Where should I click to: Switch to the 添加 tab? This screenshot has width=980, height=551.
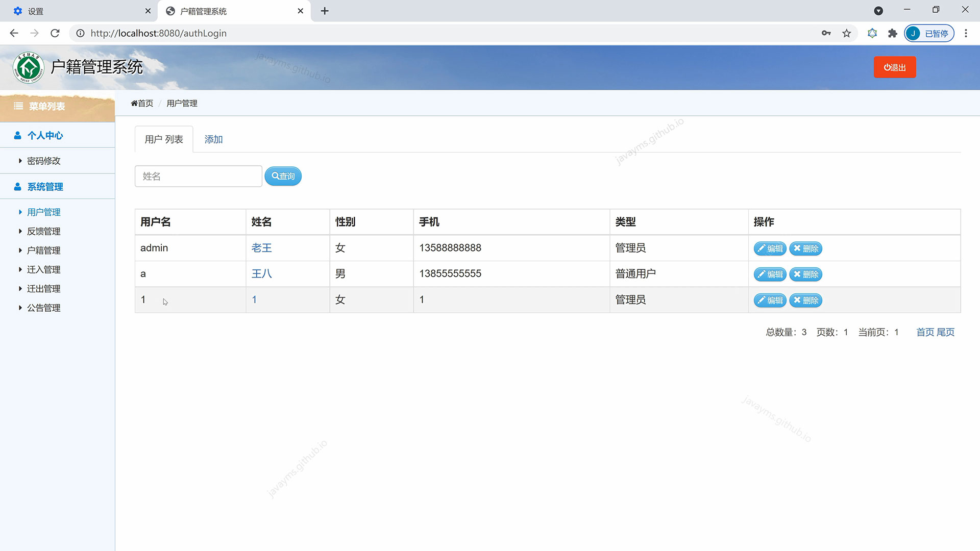(213, 139)
